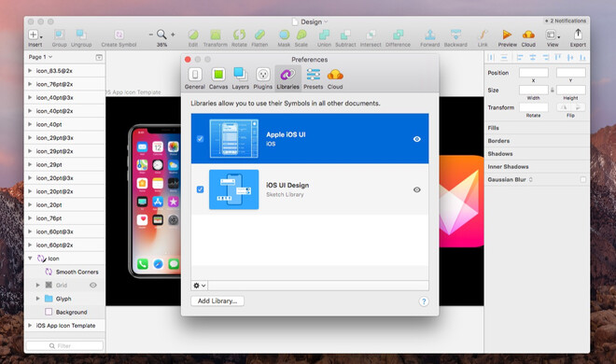Click the Preferences help question mark
Viewport: 616px width, 364px height.
pyautogui.click(x=424, y=301)
